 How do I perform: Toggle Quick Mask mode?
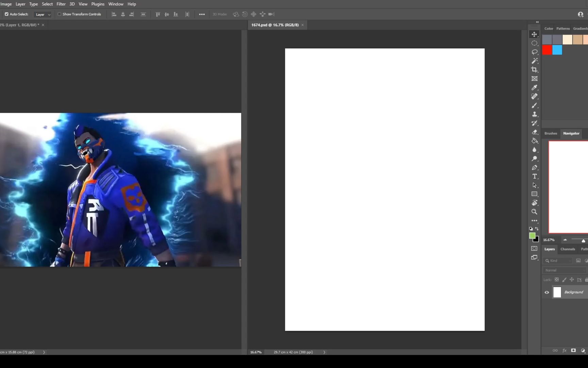[x=534, y=248]
